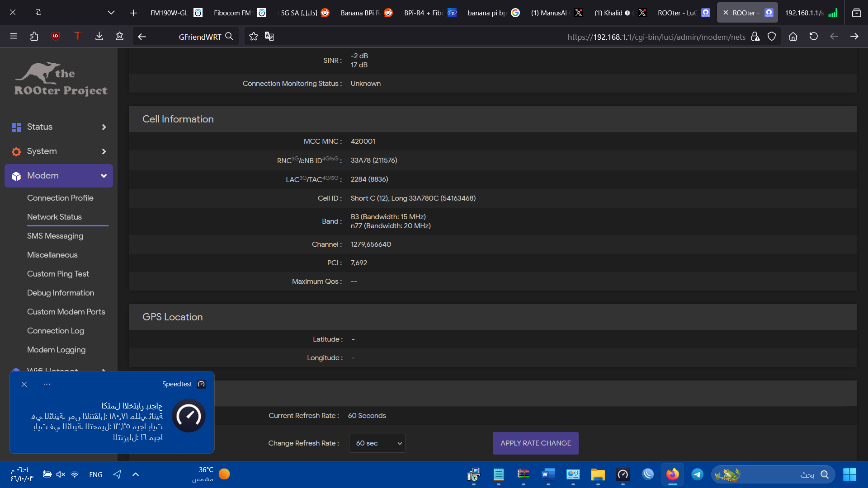Click the translate page icon
The width and height of the screenshot is (868, 488).
[269, 36]
